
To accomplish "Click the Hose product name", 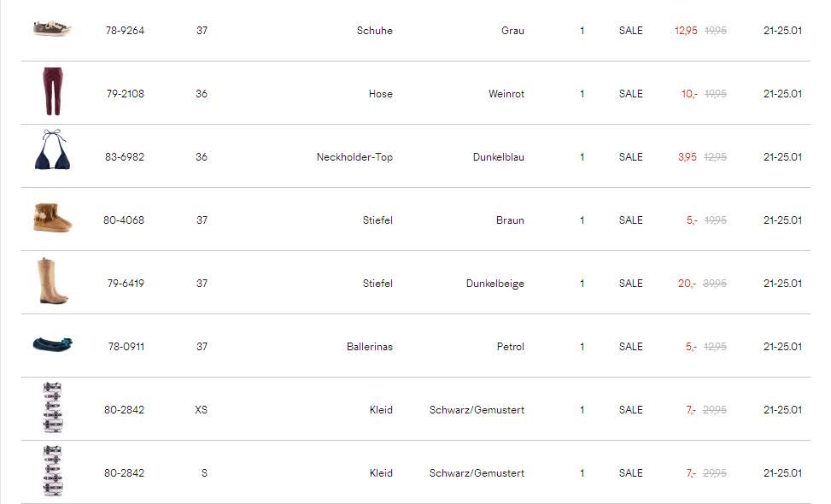I will pyautogui.click(x=380, y=94).
